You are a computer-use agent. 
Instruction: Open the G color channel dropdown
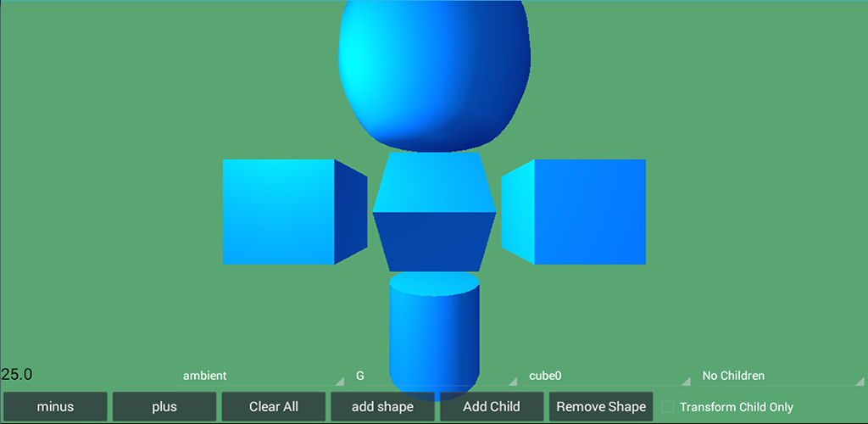click(x=434, y=376)
